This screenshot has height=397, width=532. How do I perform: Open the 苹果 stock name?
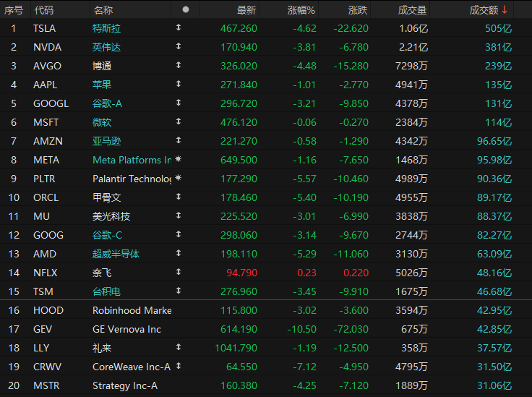coord(102,85)
